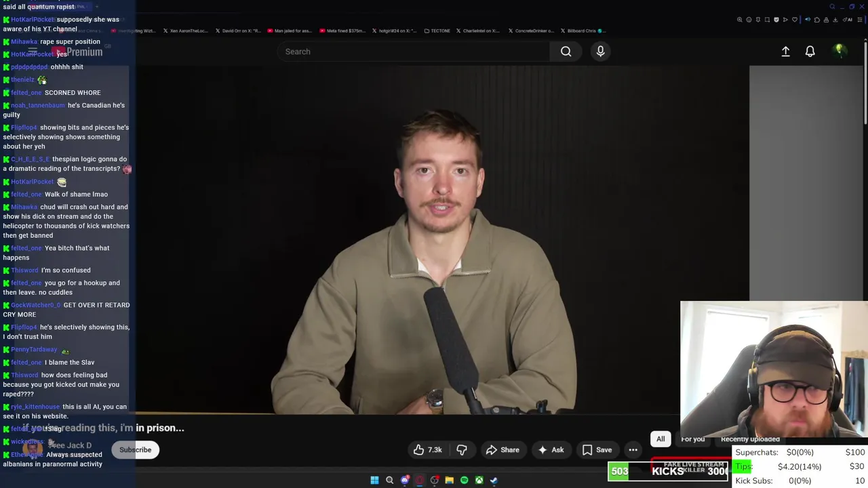Click the browser downloads icon

[x=835, y=20]
